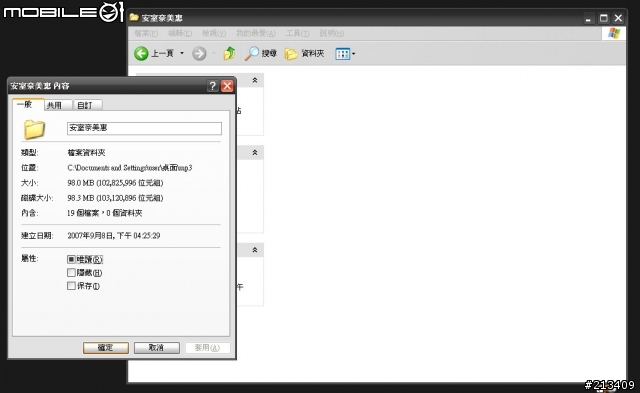Click the Forward arrow in Explorer toolbar
This screenshot has height=393, width=640.
(x=199, y=53)
